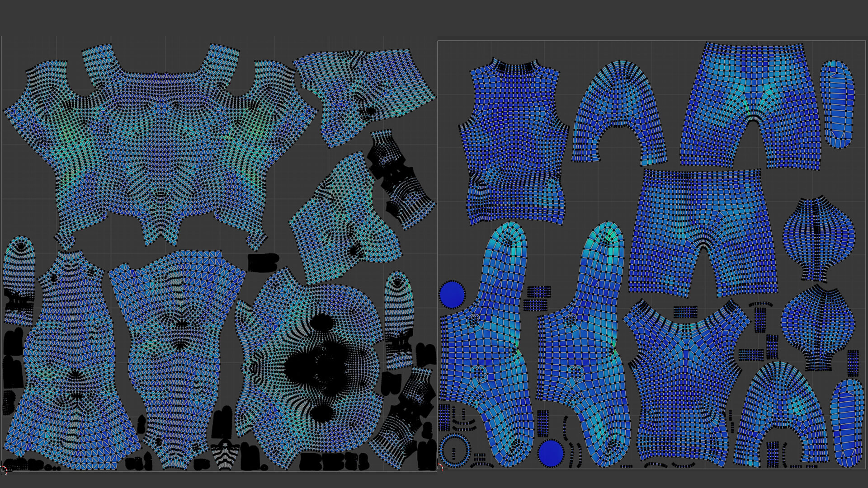
Task: Click the rounded pumpkin island above the arch
Action: point(818,323)
